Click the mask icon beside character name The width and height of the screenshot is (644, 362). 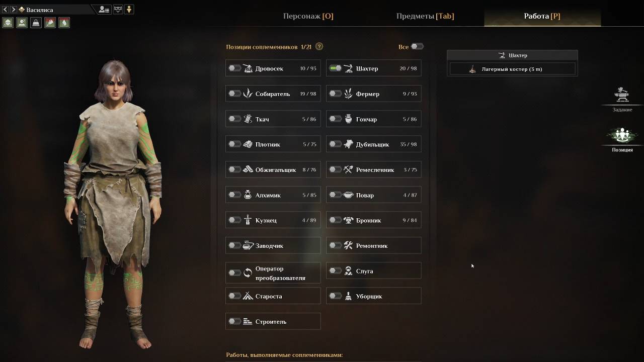pos(118,9)
